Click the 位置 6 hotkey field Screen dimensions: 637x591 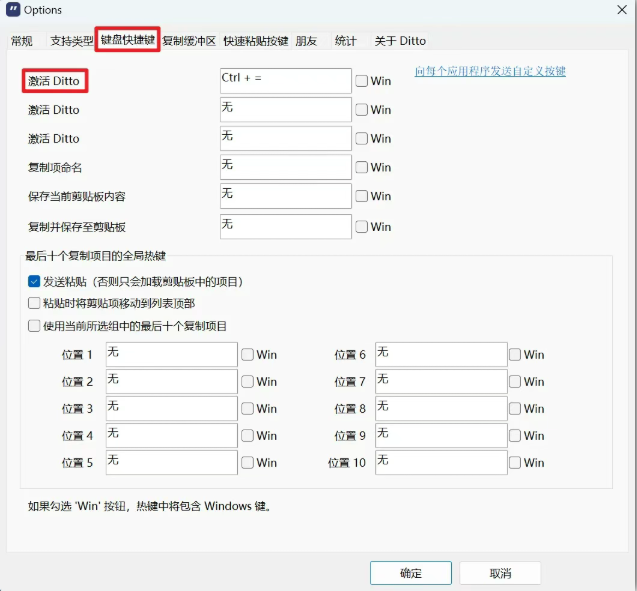[x=441, y=354]
